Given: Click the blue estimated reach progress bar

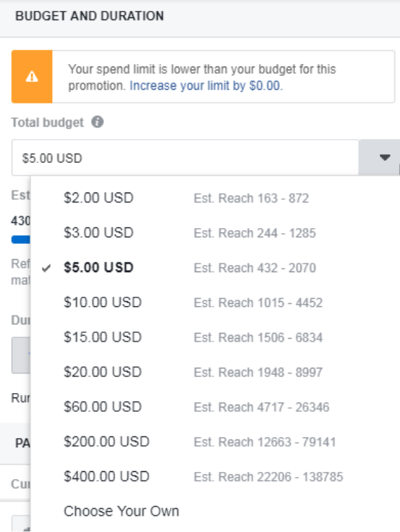Looking at the screenshot, I should [21, 240].
